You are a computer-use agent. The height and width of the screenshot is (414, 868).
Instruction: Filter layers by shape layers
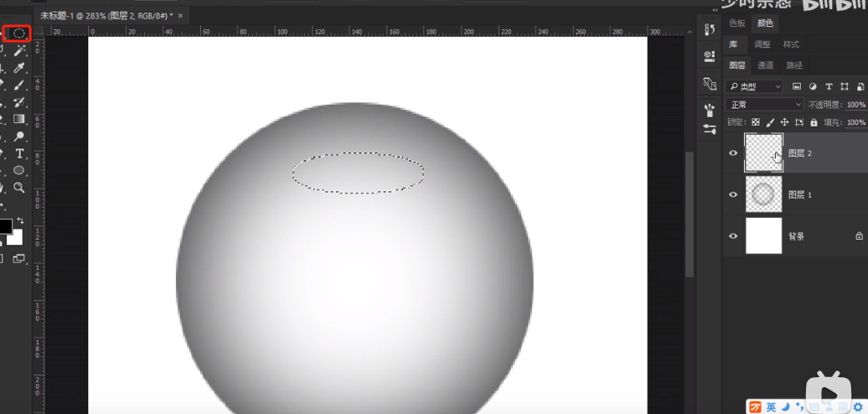[845, 86]
